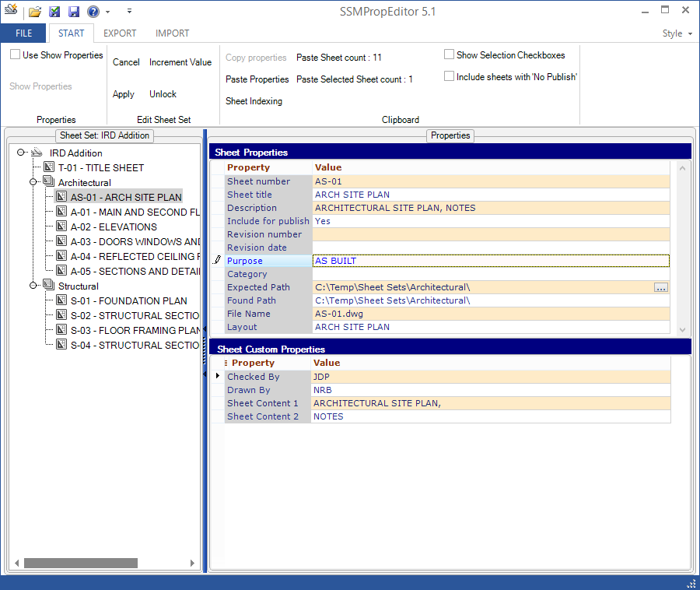Click the IRD Addition sheet set icon
The height and width of the screenshot is (590, 700).
click(37, 153)
